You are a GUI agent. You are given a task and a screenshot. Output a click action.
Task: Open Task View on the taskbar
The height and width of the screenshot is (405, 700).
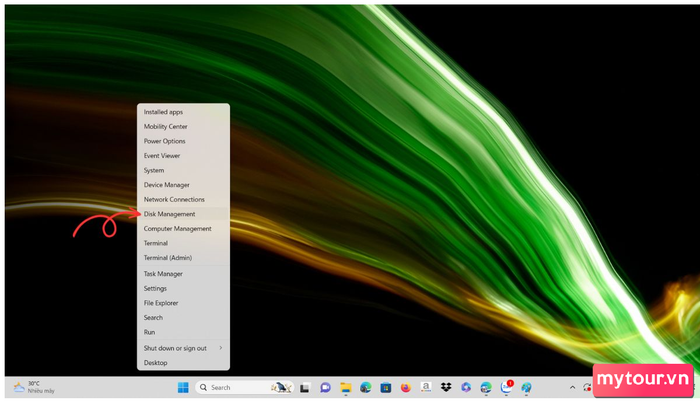point(305,387)
